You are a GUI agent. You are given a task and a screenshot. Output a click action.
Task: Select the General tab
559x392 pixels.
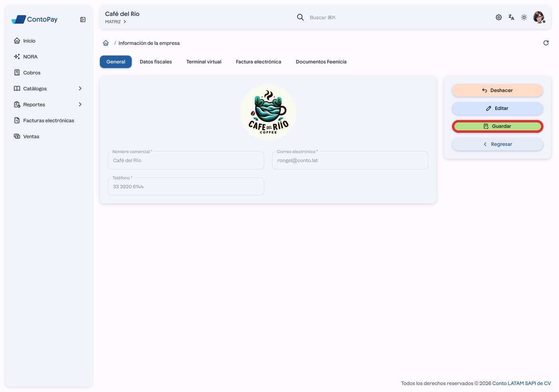[x=116, y=62]
